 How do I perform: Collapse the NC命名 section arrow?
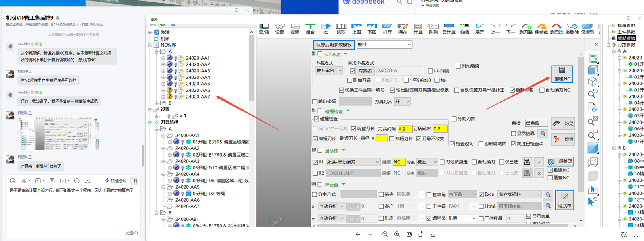(345, 54)
